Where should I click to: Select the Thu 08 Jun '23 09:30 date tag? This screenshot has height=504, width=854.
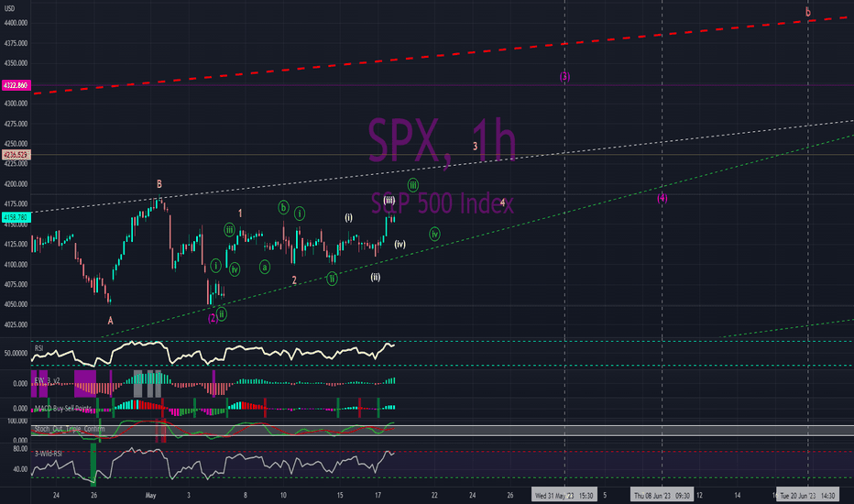pos(662,495)
